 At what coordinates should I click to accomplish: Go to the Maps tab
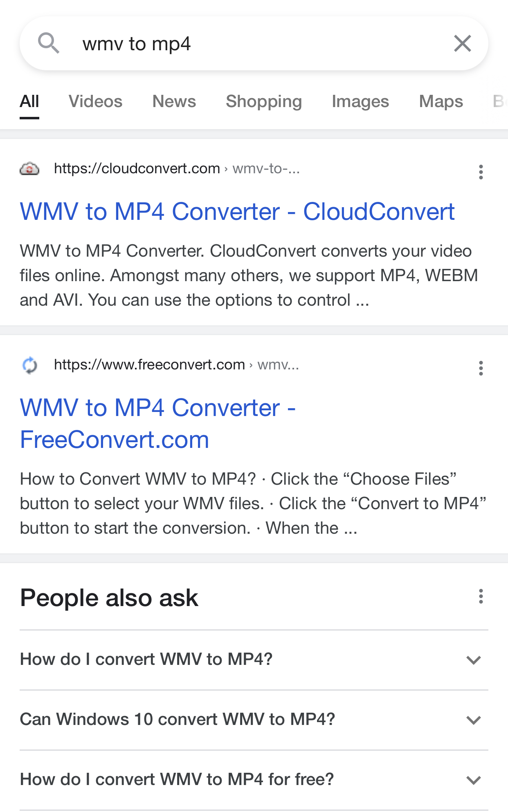(x=441, y=101)
